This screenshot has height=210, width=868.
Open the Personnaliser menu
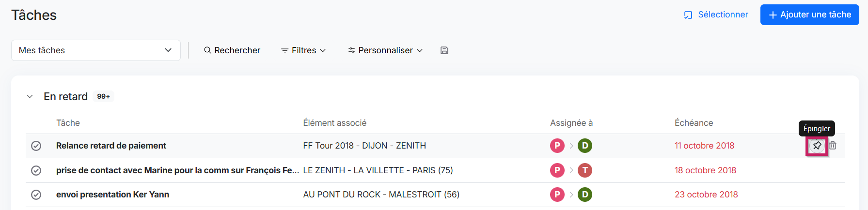(385, 50)
